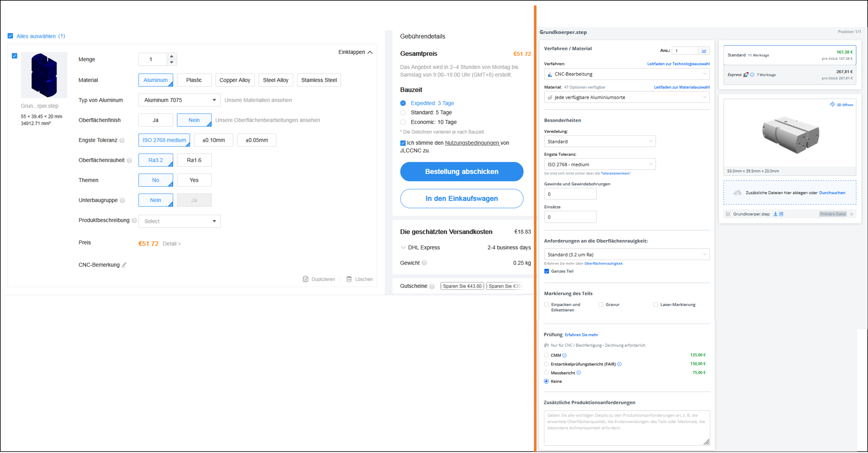Open the Toleranznormen link
Screen dimensions: 868x453
click(615, 173)
